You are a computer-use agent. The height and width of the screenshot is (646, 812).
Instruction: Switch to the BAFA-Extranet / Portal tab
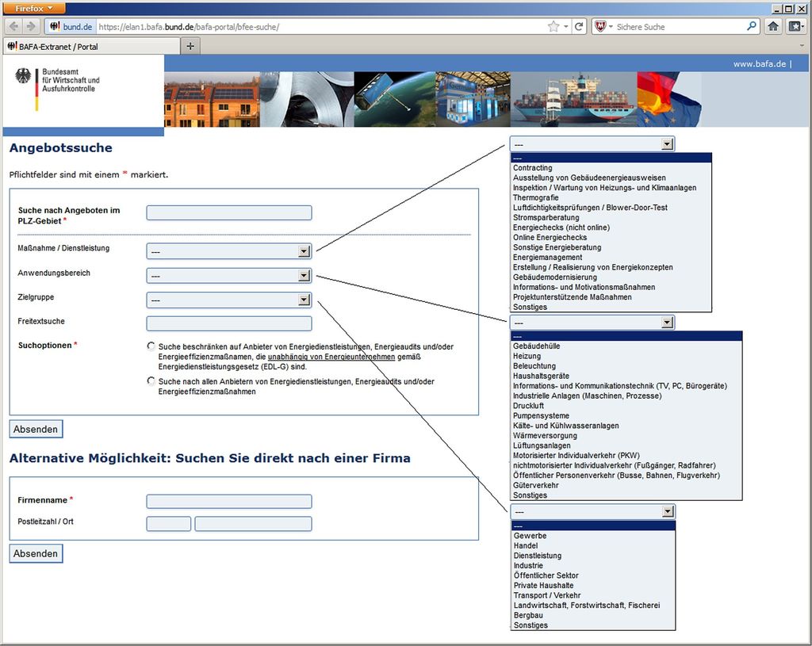[92, 47]
